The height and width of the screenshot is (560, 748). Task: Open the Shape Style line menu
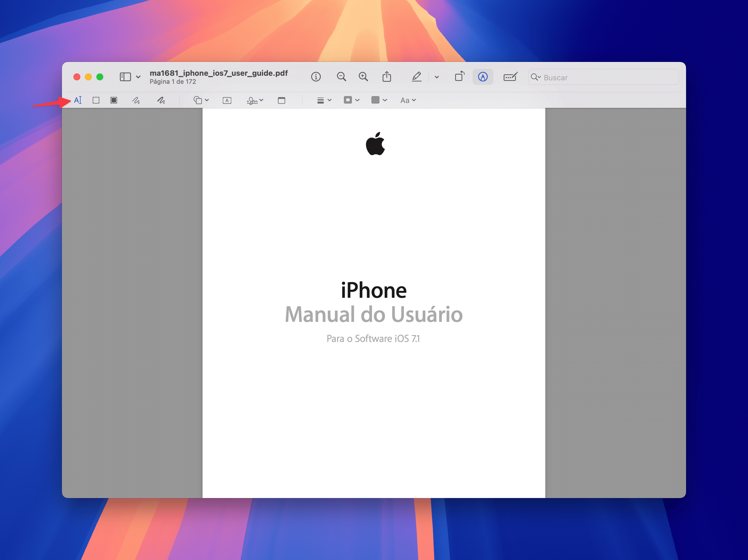(x=324, y=100)
